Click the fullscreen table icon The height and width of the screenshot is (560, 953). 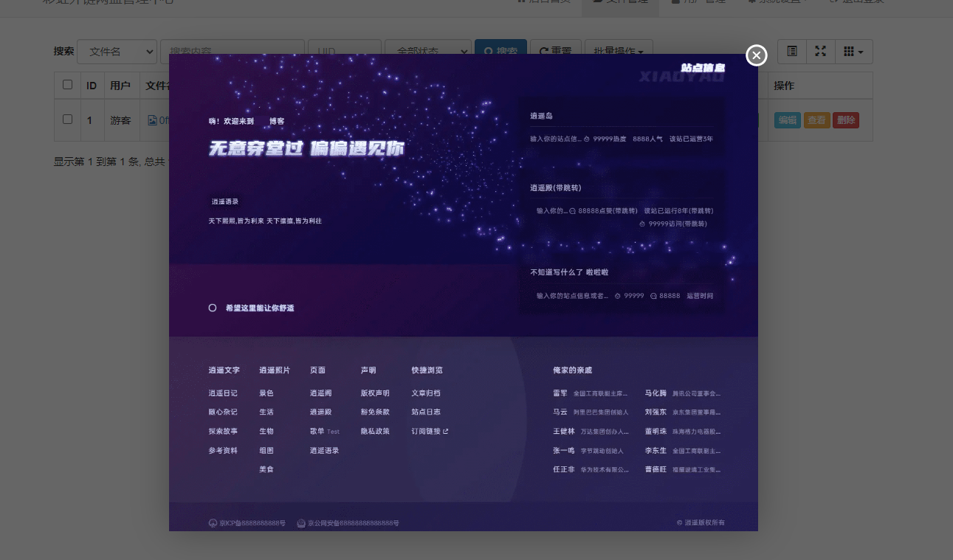coord(820,52)
